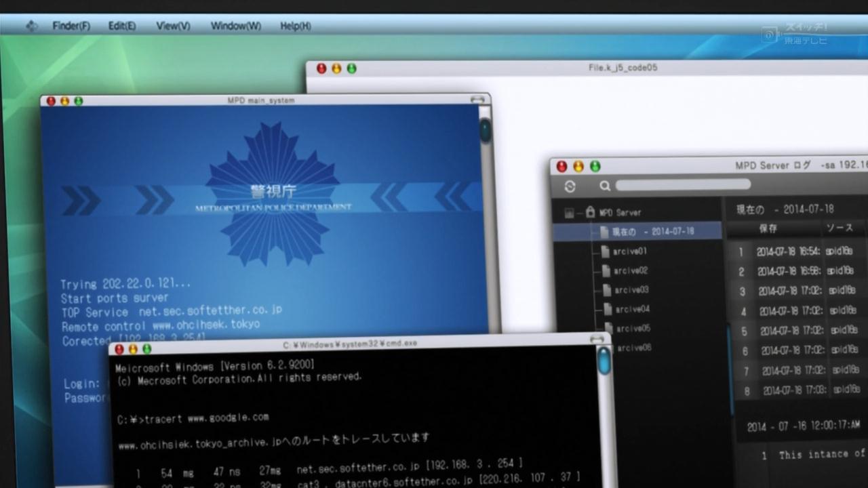Click the File.k_j5_code05 window title
The height and width of the screenshot is (488, 868).
click(x=623, y=68)
